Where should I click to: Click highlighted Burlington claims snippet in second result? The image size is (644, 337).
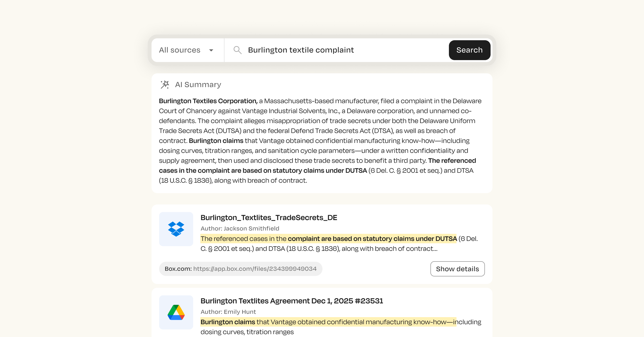tap(328, 322)
